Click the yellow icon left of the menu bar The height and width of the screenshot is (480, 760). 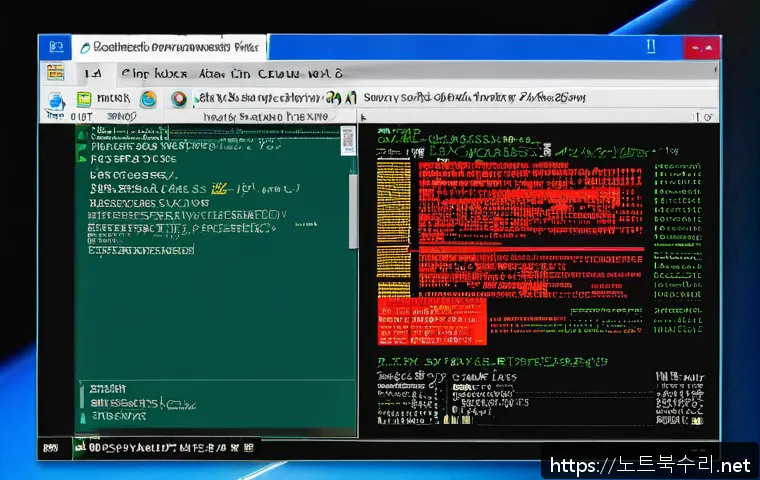tap(55, 73)
